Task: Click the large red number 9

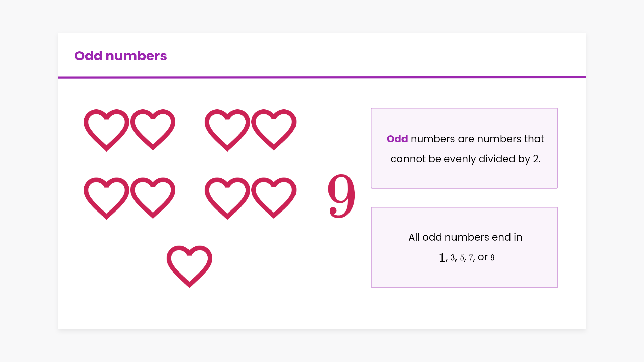Action: coord(341,196)
